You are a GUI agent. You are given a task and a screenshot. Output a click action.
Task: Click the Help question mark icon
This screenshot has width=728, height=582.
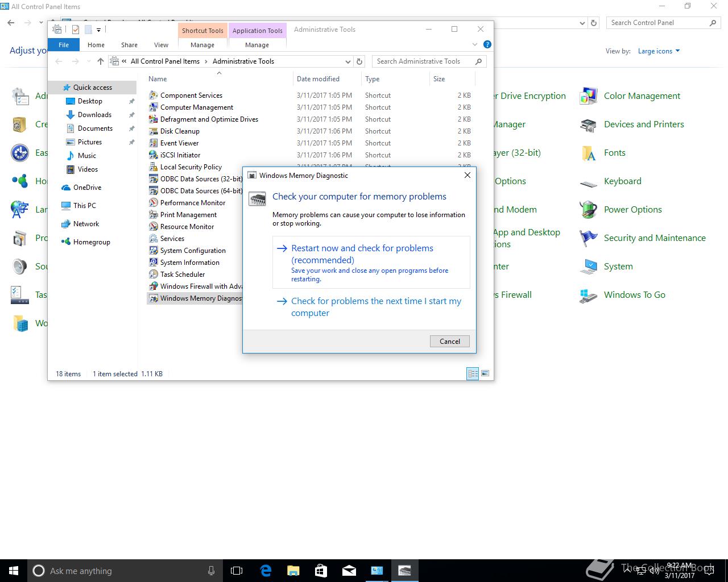coord(487,44)
